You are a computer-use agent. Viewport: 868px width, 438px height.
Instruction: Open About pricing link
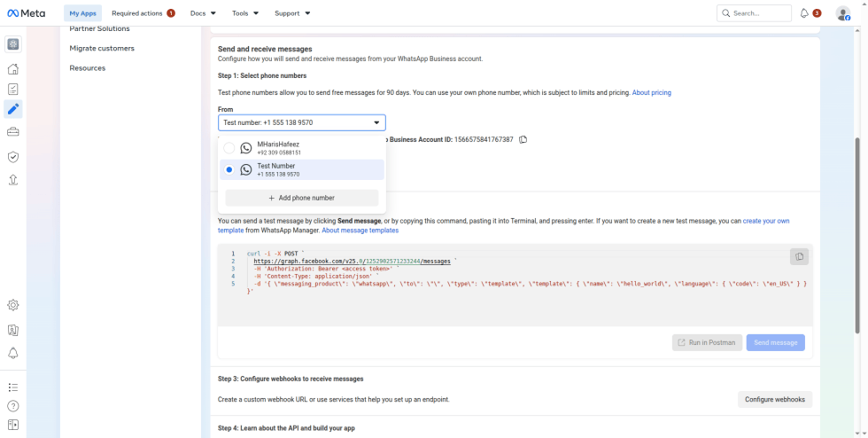click(652, 92)
